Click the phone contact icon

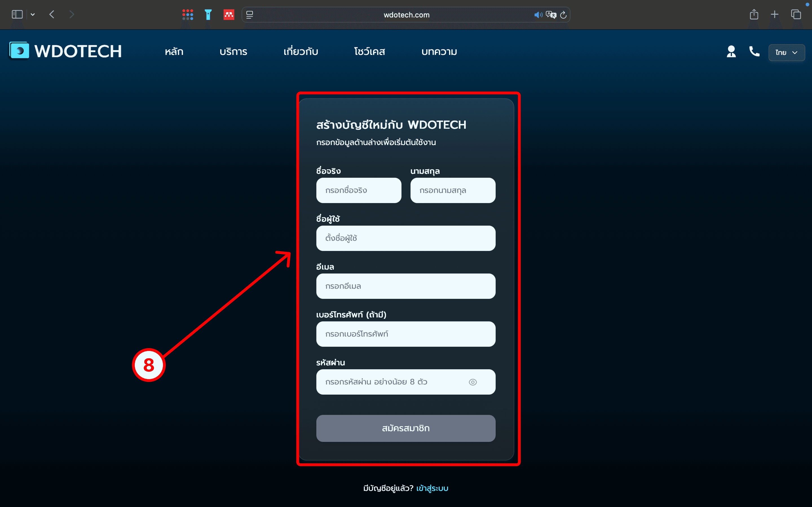754,51
